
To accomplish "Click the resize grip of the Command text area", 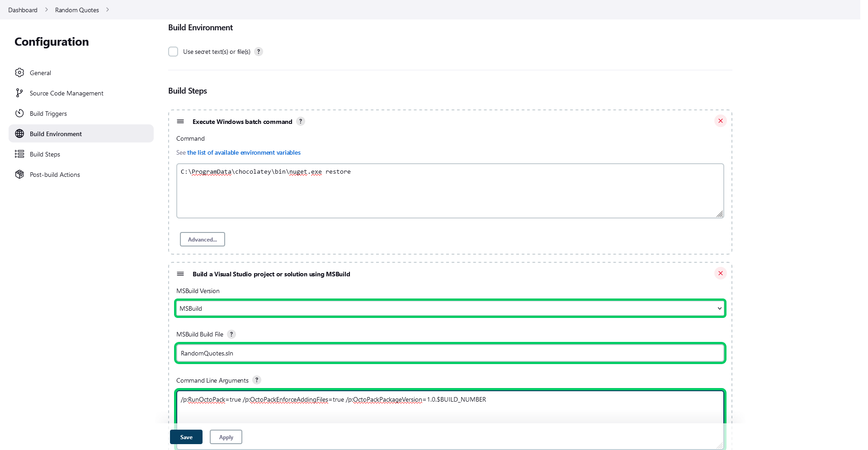I will (720, 214).
